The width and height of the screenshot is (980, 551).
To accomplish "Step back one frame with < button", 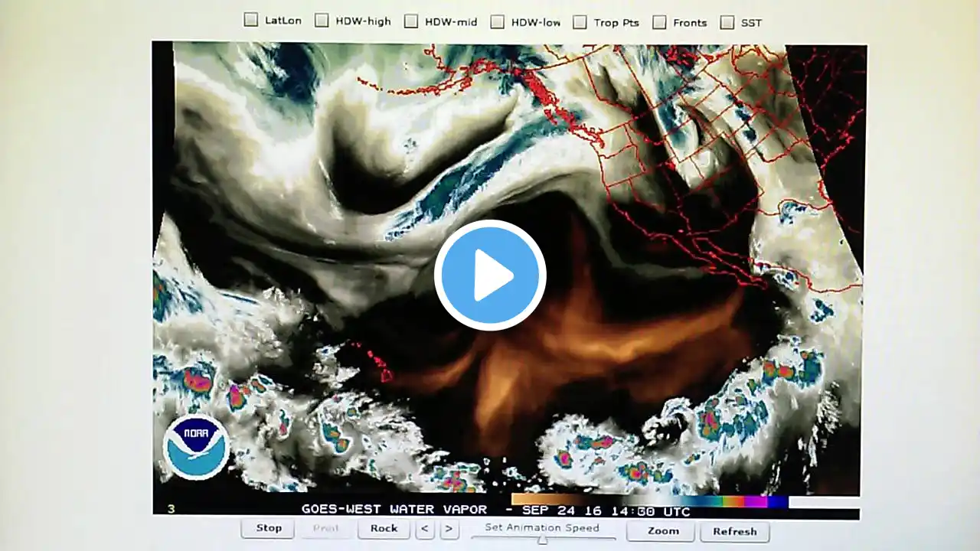I will coord(426,529).
